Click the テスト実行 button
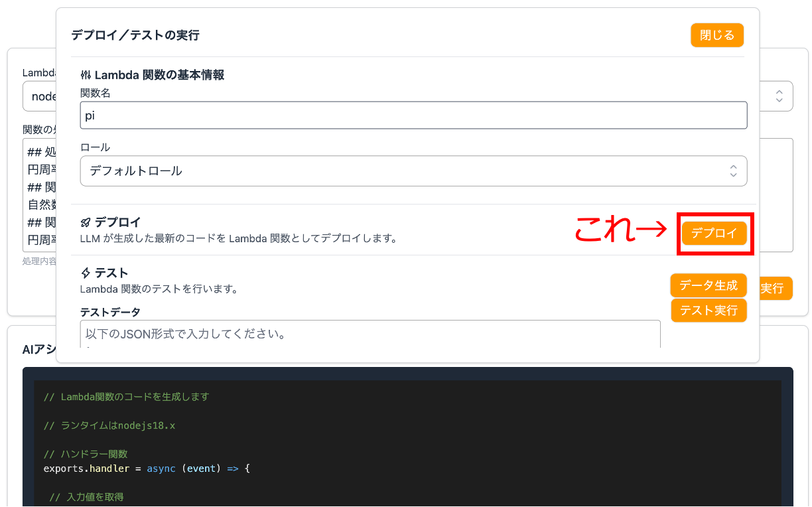This screenshot has height=507, width=812. pyautogui.click(x=709, y=310)
